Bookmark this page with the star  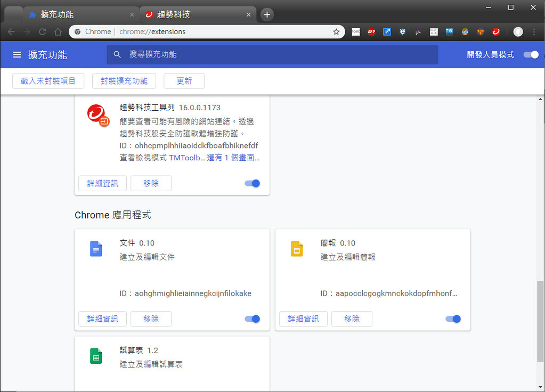click(336, 31)
